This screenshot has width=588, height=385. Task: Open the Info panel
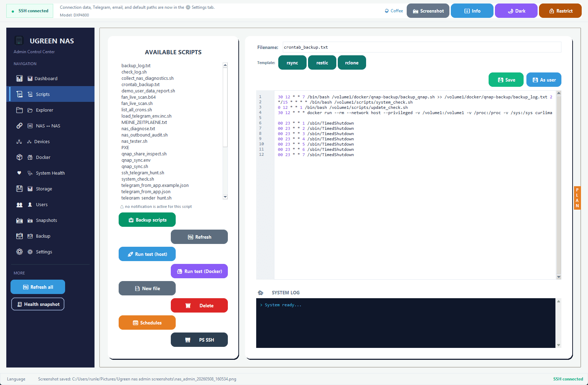(x=472, y=11)
